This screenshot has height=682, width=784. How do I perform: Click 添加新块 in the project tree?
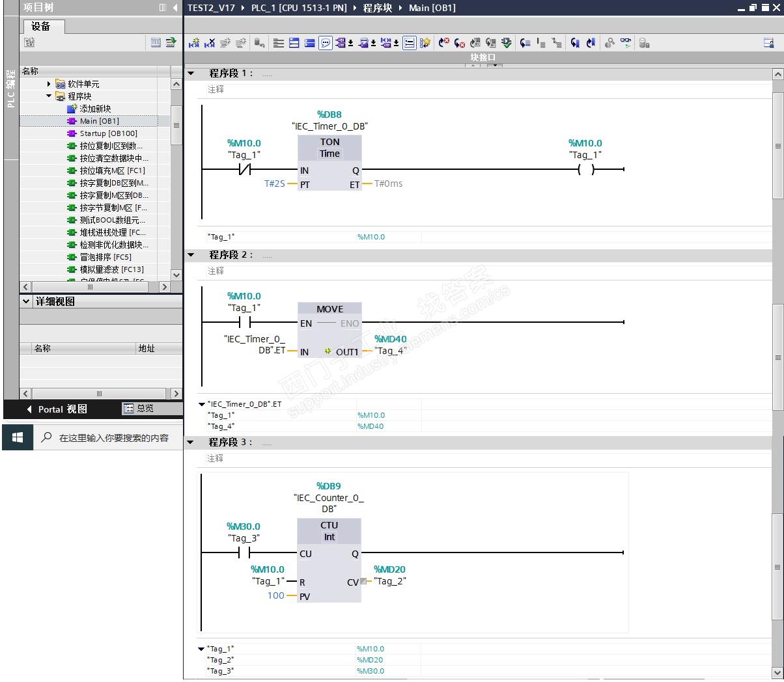(95, 109)
